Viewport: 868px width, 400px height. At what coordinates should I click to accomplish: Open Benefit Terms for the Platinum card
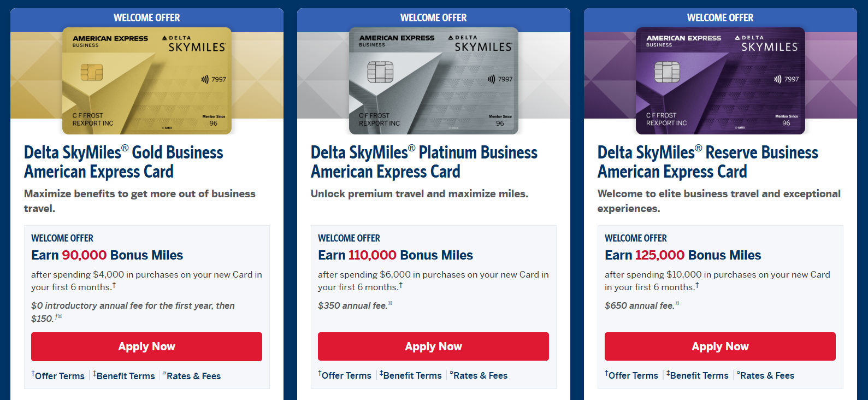coord(412,375)
